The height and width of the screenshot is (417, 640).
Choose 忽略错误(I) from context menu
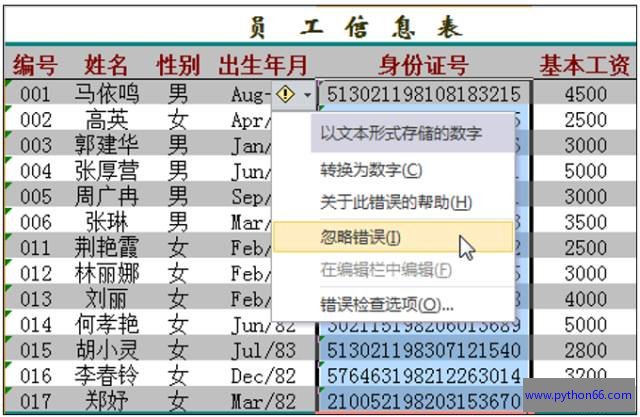click(x=361, y=237)
